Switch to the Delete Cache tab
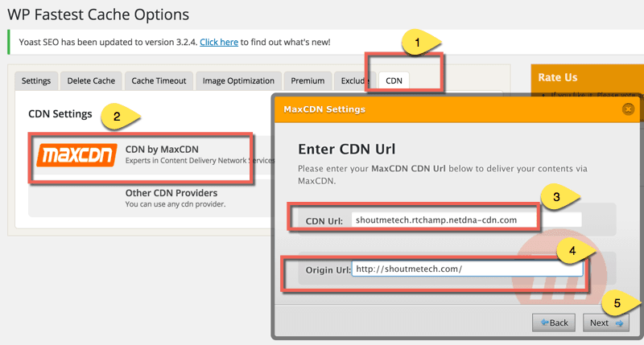Viewport: 644px width, 345px height. [x=91, y=80]
